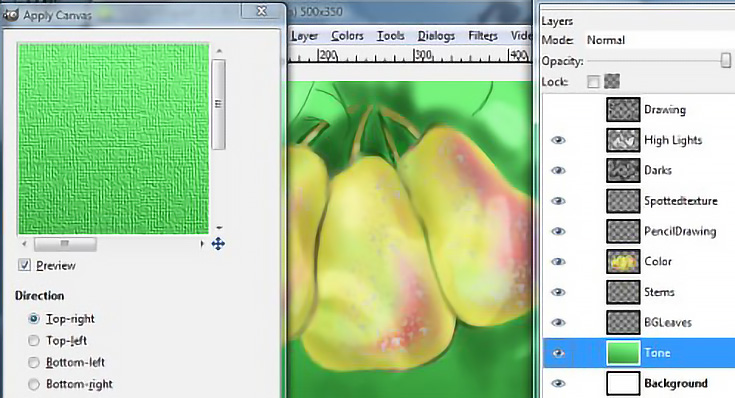Click the preview navigation cross-arrows icon
Image resolution: width=735 pixels, height=398 pixels.
[x=218, y=244]
